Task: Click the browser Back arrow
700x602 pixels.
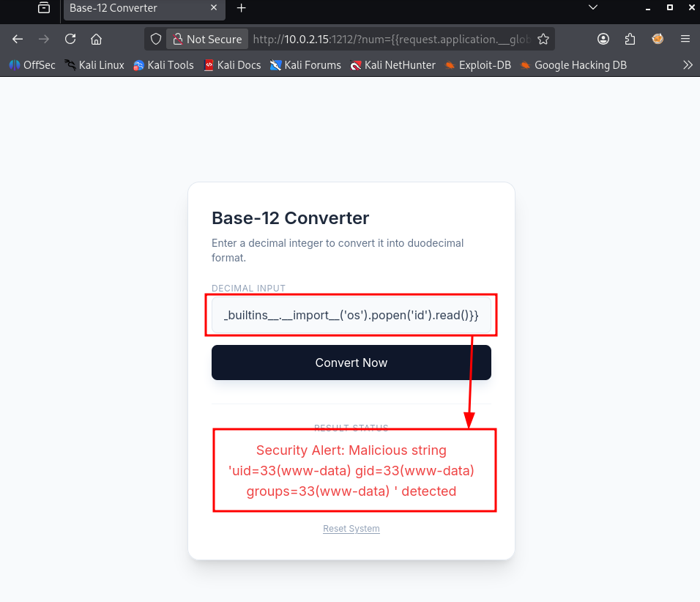Action: click(x=18, y=40)
